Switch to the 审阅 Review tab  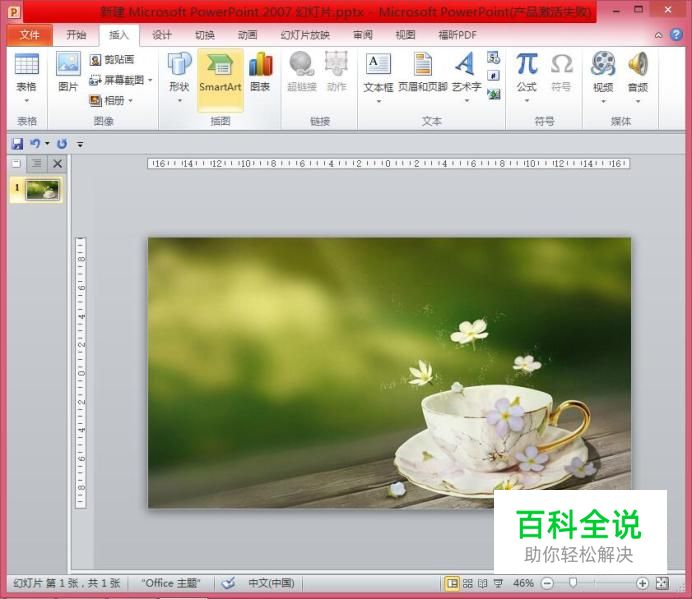tap(363, 35)
